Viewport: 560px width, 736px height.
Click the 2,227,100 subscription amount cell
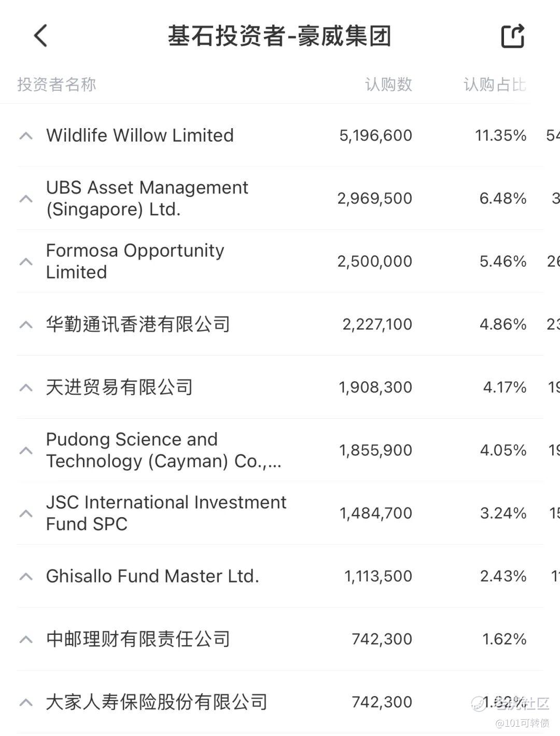[377, 324]
